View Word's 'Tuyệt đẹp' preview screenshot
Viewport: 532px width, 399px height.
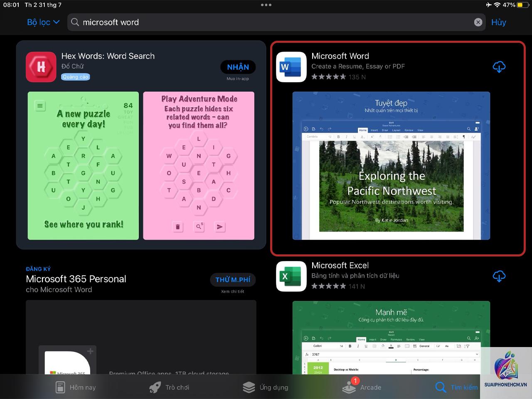[x=391, y=166]
